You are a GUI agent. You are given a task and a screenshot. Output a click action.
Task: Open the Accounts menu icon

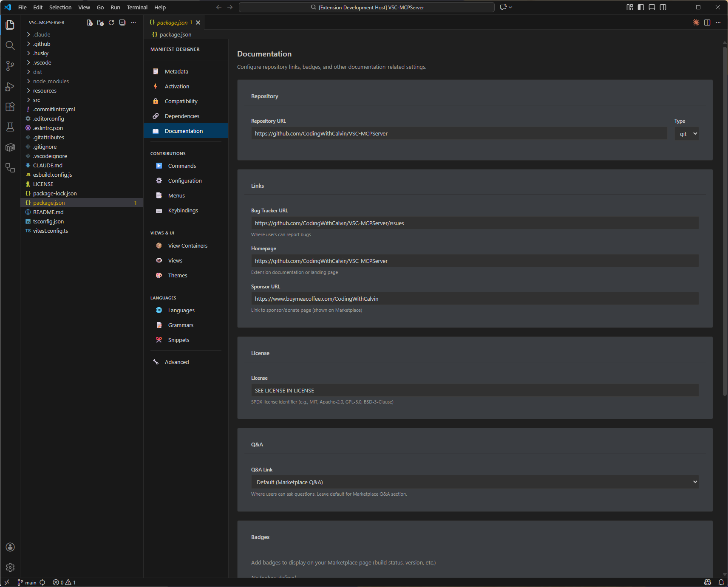(x=10, y=547)
